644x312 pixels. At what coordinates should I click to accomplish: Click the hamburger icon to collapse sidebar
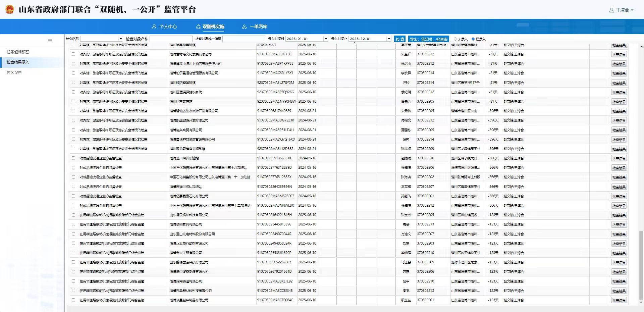click(50, 41)
